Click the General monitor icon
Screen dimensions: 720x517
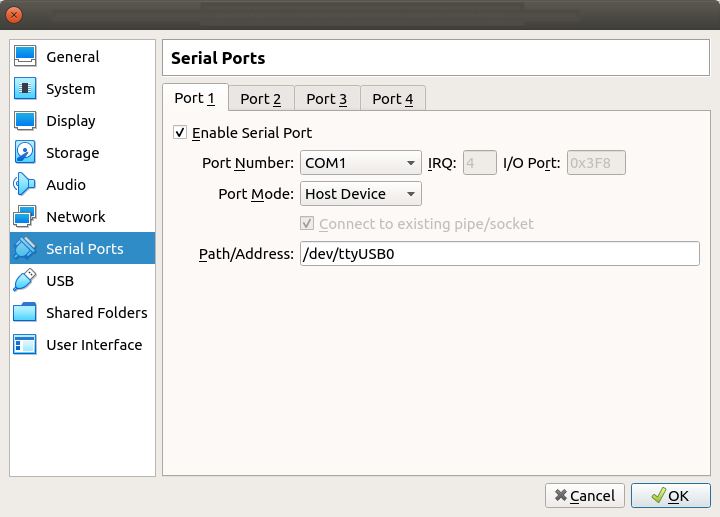coord(25,56)
